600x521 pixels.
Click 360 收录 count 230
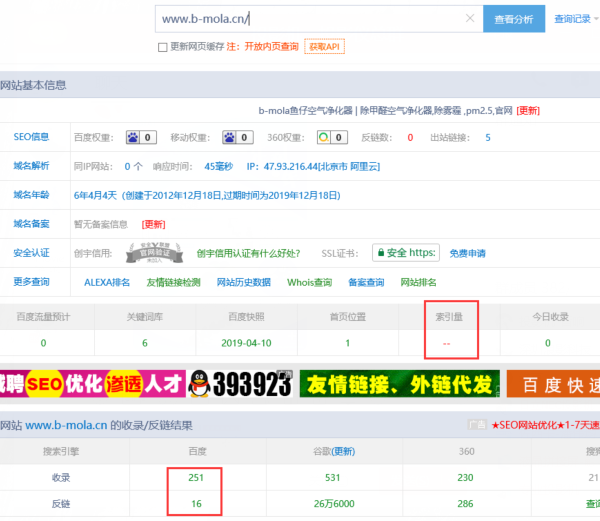click(465, 477)
